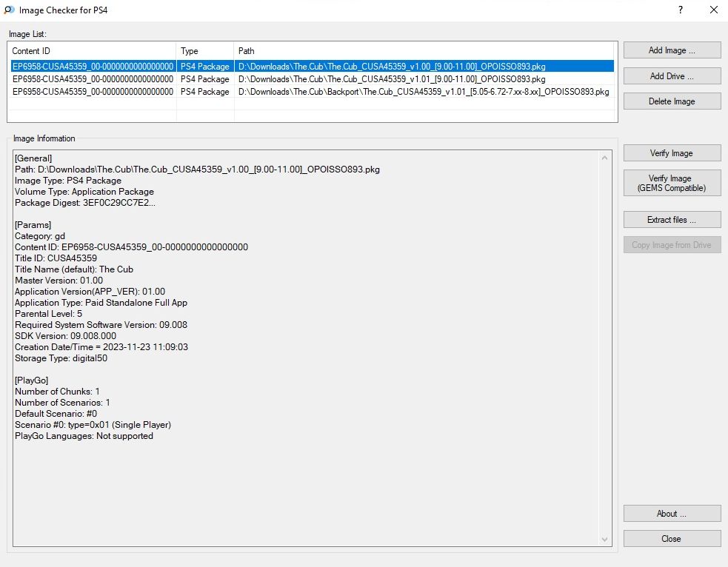The image size is (728, 567).
Task: Click the Title ID: CUSA45359 line
Action: [56, 258]
